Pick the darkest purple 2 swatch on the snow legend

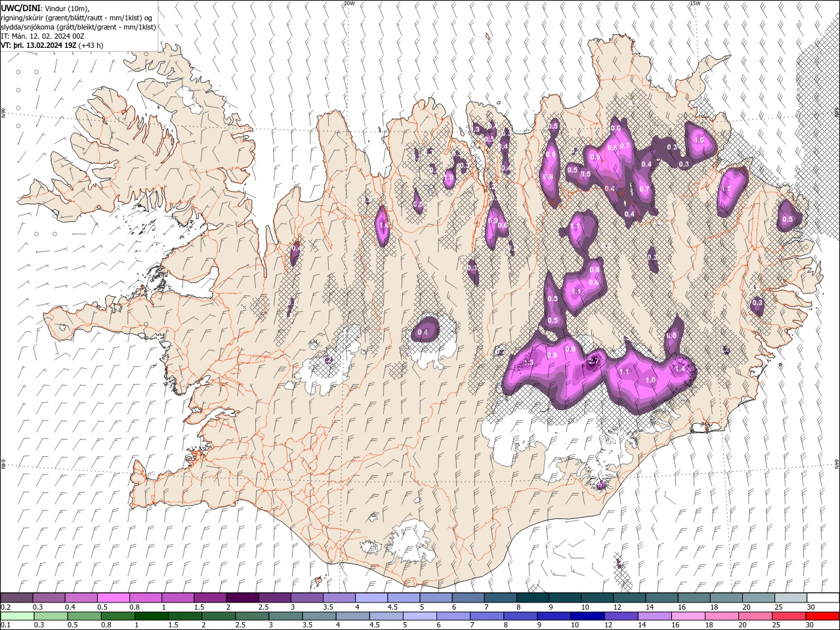click(x=242, y=598)
